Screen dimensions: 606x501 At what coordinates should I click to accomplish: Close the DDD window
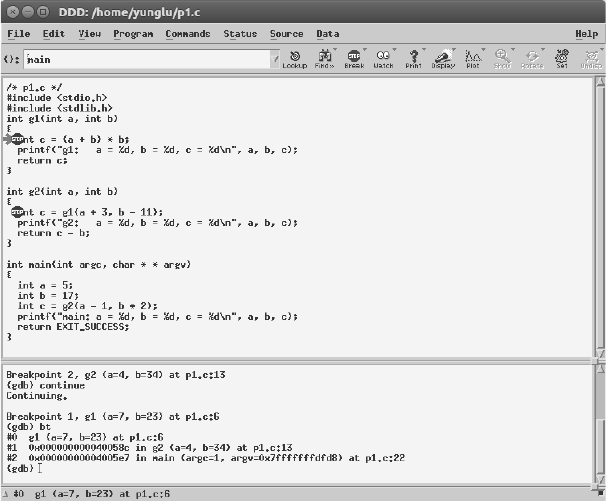13,12
